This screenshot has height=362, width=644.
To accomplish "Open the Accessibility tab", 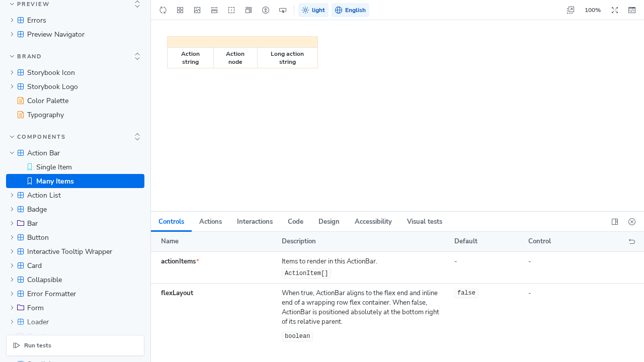I will [373, 222].
